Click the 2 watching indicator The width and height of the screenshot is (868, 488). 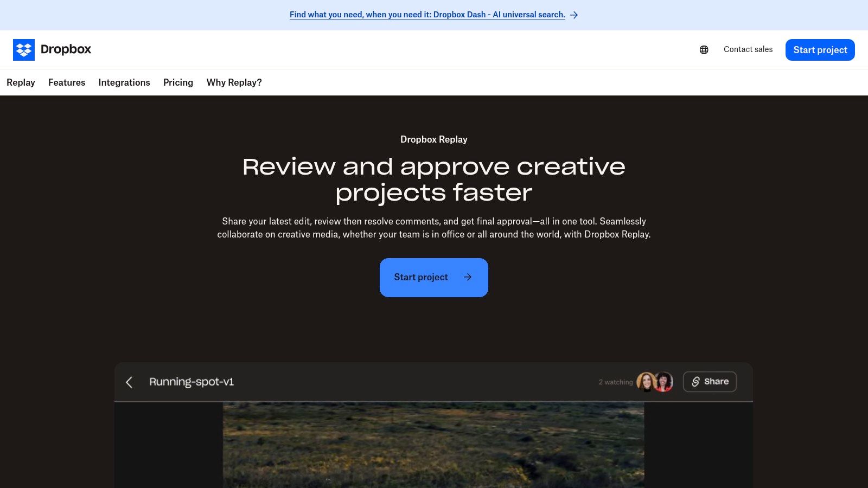pyautogui.click(x=616, y=382)
